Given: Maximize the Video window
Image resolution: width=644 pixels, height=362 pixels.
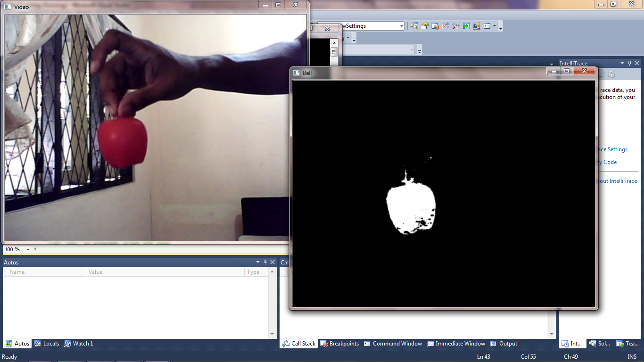Looking at the screenshot, I should 278,5.
